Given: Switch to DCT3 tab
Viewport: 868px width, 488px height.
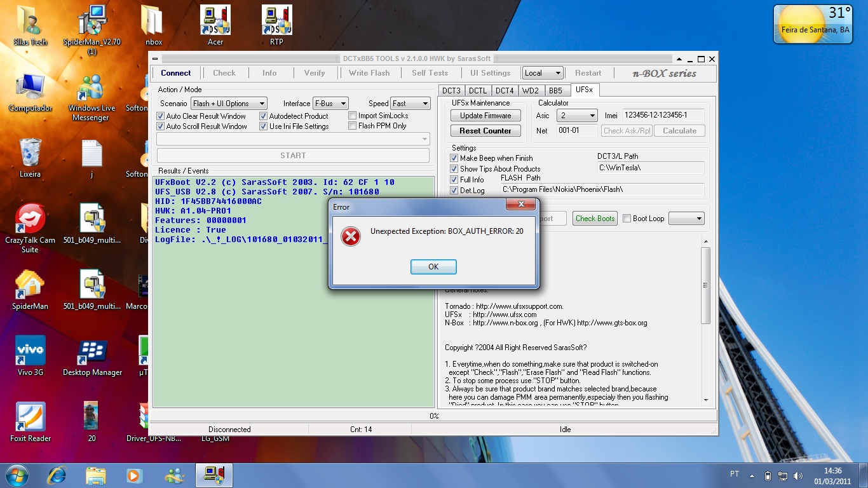Looking at the screenshot, I should coord(452,90).
